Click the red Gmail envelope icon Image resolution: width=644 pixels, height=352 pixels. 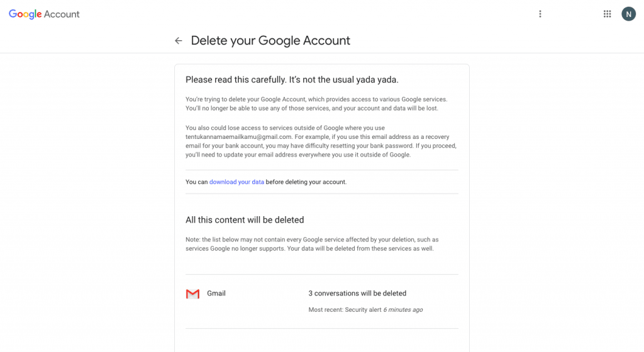point(192,294)
